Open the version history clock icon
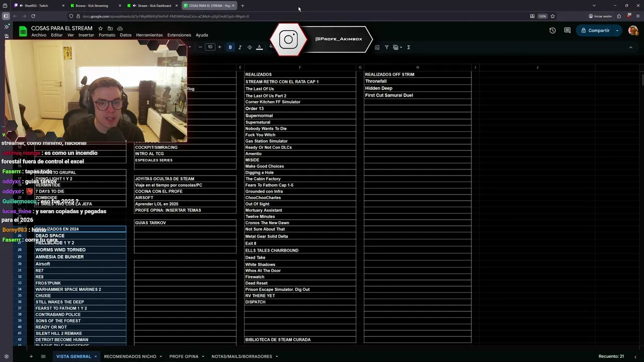 coord(552,31)
